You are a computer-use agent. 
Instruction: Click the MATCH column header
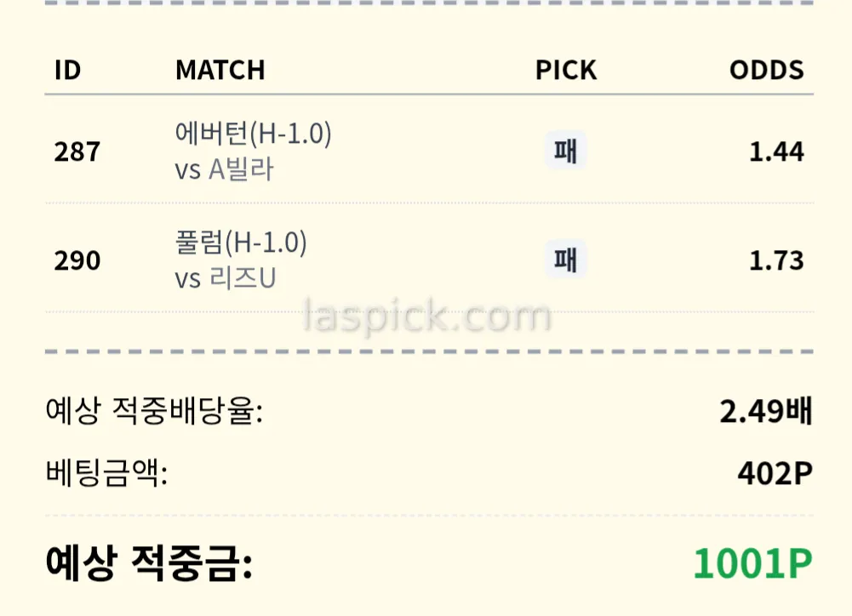click(x=220, y=70)
